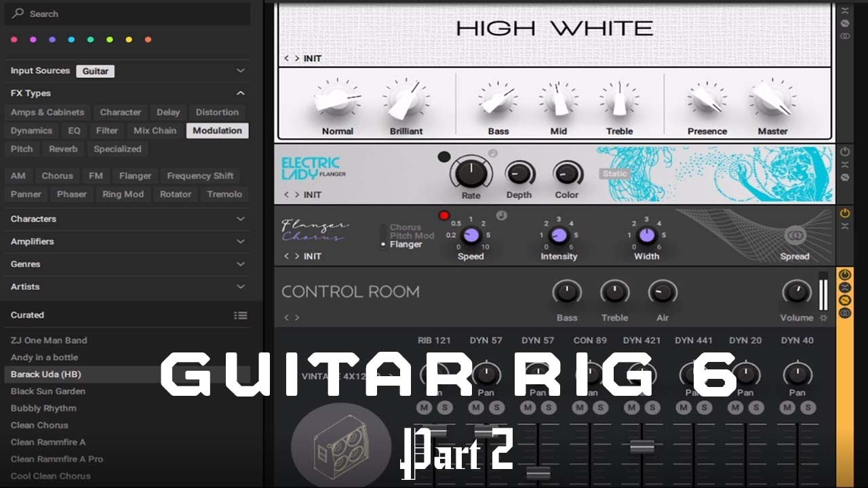
Task: Toggle Control Room module power icon
Action: tap(845, 274)
